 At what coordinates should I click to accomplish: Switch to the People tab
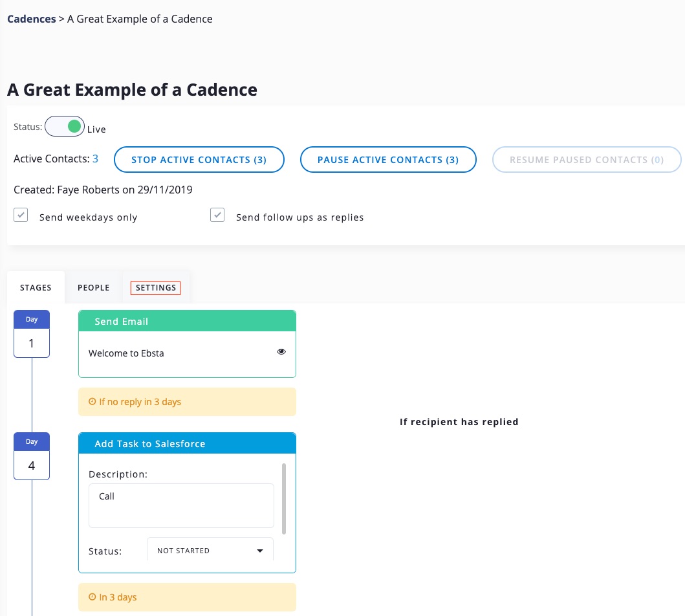pos(94,287)
